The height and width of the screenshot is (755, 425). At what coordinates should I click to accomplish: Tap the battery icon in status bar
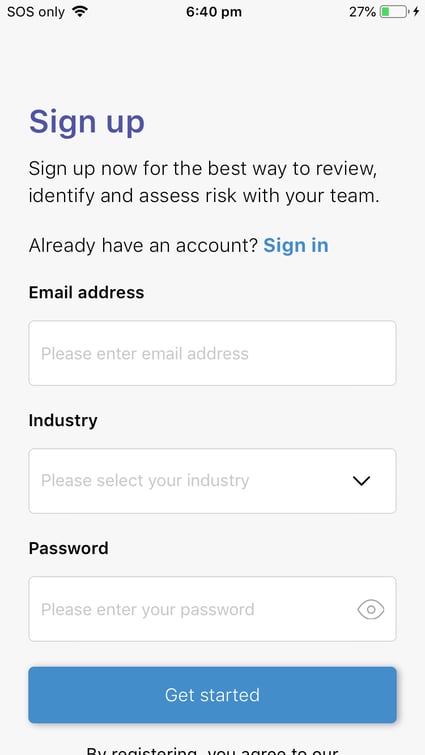(x=394, y=12)
